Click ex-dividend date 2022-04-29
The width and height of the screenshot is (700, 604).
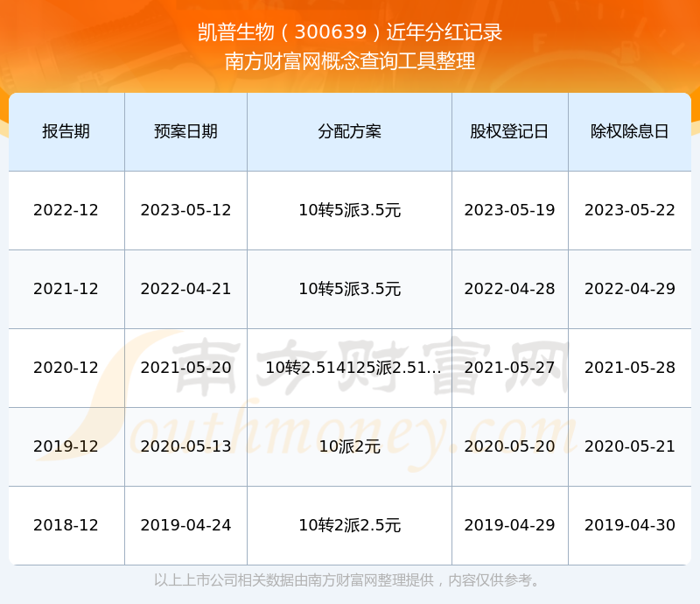[629, 289]
